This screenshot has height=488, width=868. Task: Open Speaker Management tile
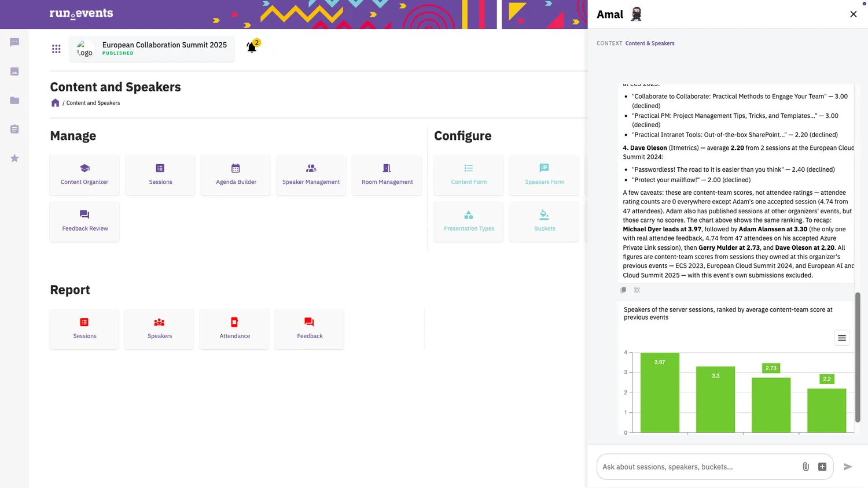click(311, 175)
